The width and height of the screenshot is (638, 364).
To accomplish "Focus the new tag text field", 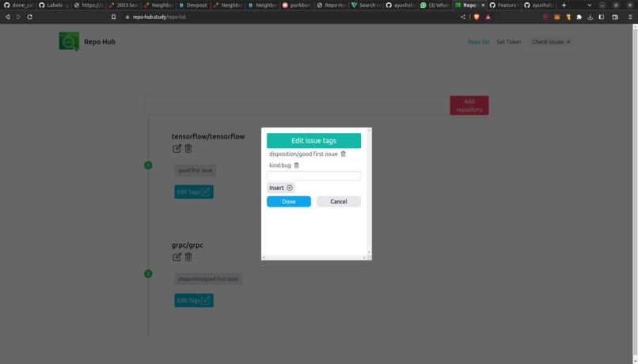I will 313,176.
